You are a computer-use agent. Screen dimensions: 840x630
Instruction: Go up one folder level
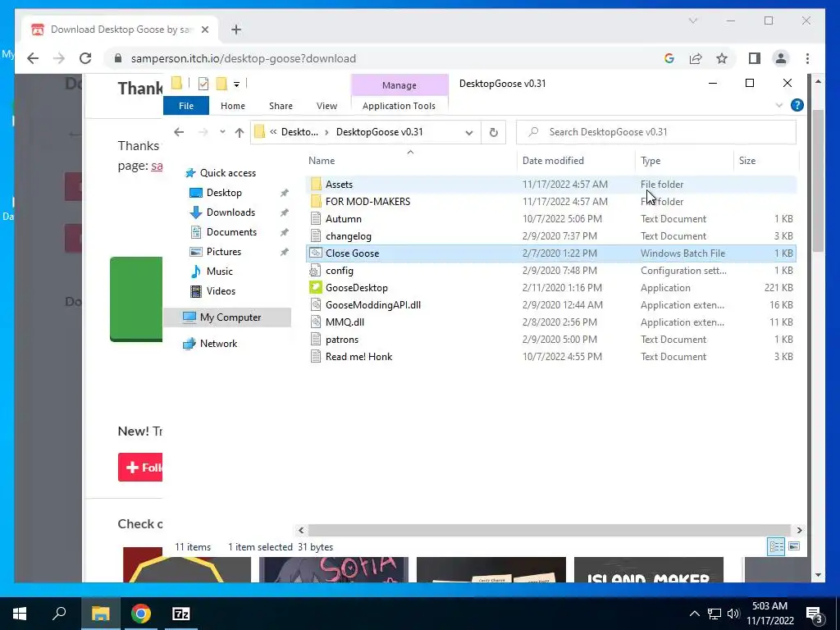tap(239, 132)
